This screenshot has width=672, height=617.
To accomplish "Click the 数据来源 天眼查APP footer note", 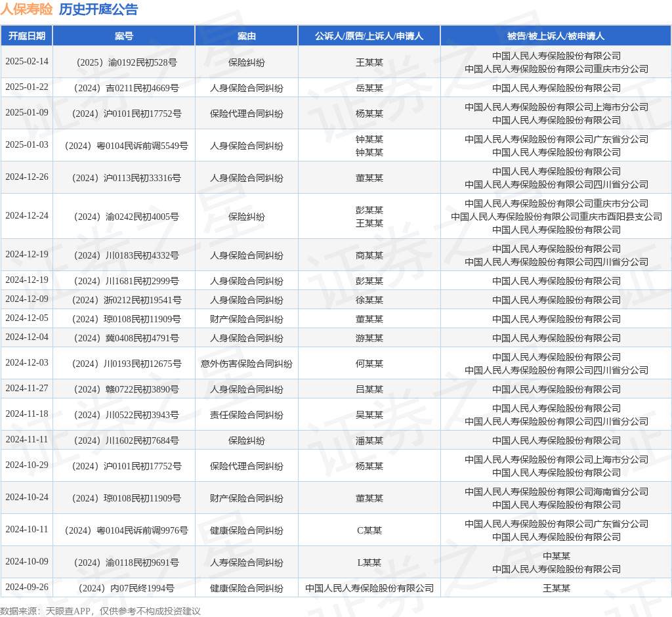I will tap(100, 611).
